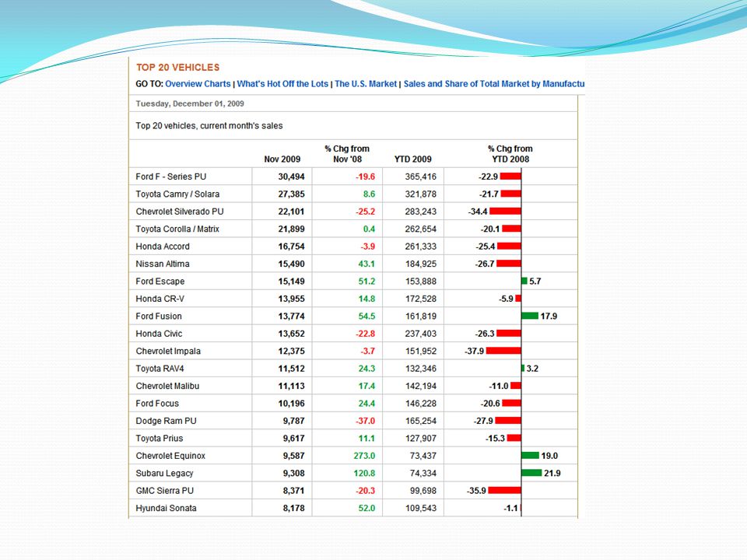This screenshot has height=560, width=747.
Task: Select the Chevrolet Equinox row name
Action: (x=170, y=457)
